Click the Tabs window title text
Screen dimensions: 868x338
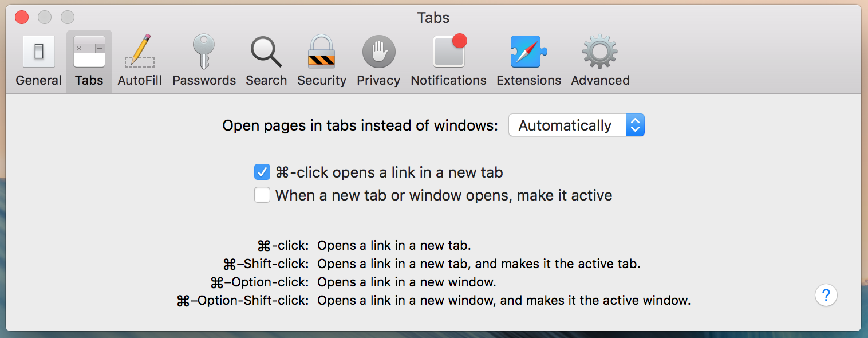[433, 18]
